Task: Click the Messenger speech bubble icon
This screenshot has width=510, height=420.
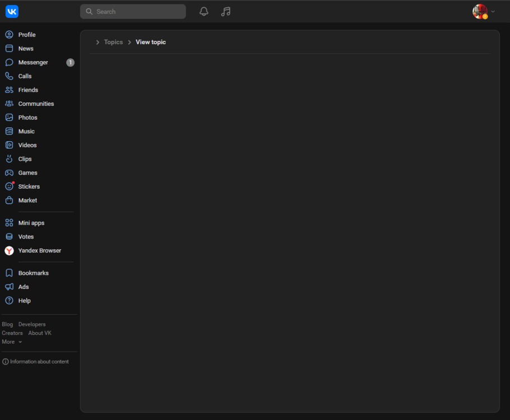Action: coord(10,62)
